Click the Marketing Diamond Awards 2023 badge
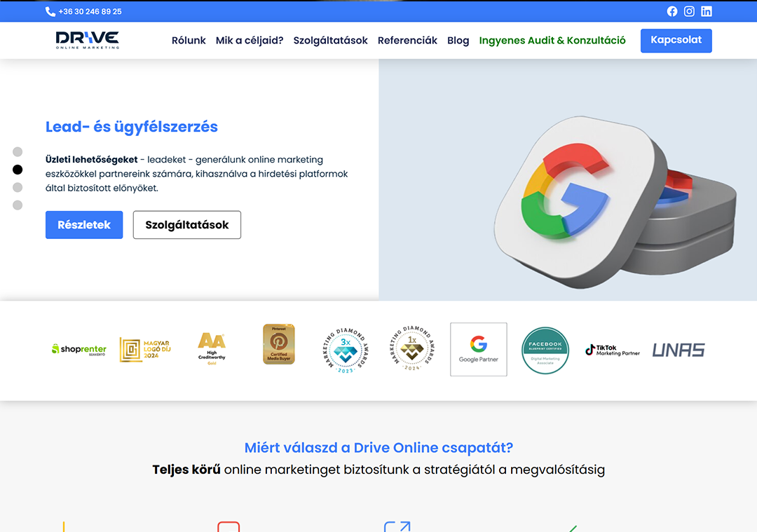757x532 pixels. point(346,350)
